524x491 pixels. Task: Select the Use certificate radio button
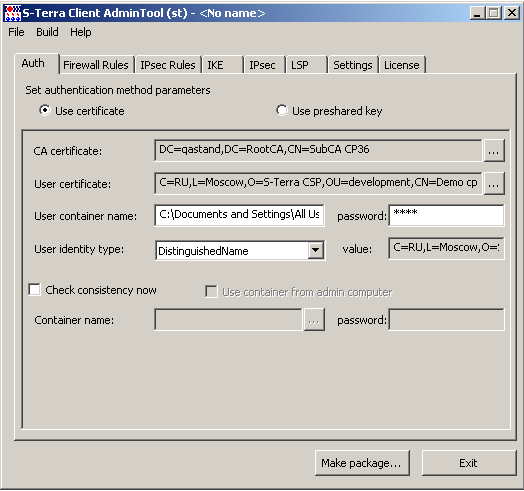(45, 110)
